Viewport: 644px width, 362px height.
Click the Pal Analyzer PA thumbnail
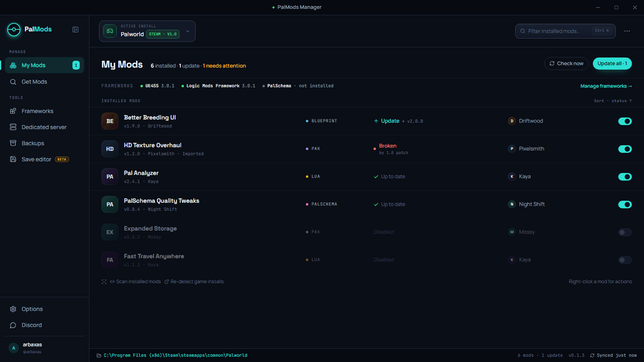click(110, 177)
